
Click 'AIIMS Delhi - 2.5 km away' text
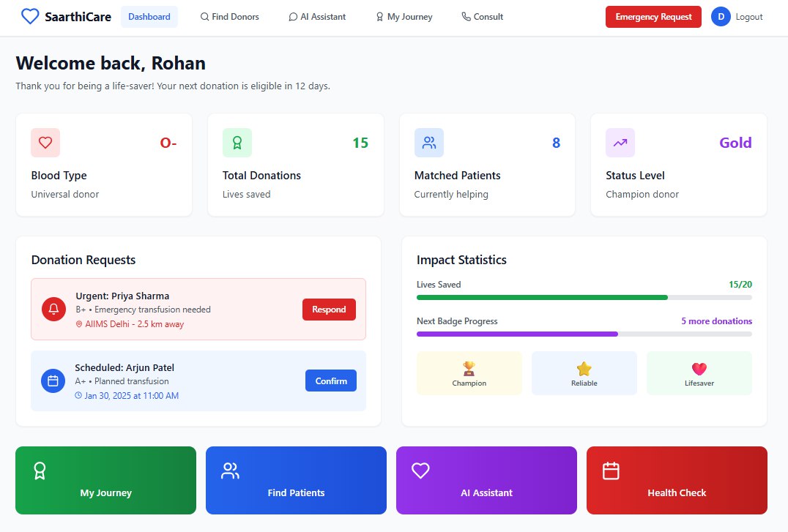(135, 324)
